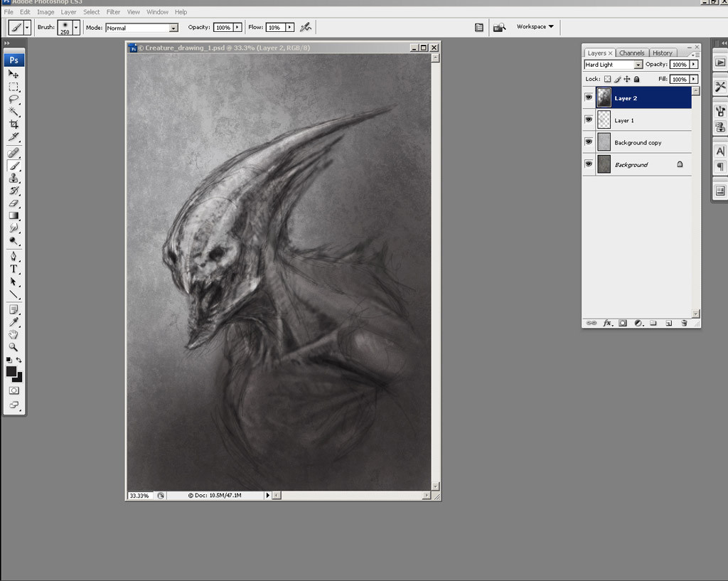Hide the Background copy layer
This screenshot has width=728, height=581.
(x=590, y=142)
